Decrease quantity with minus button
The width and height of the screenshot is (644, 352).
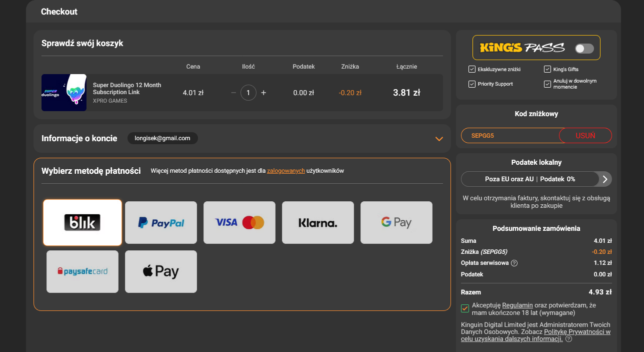click(233, 93)
